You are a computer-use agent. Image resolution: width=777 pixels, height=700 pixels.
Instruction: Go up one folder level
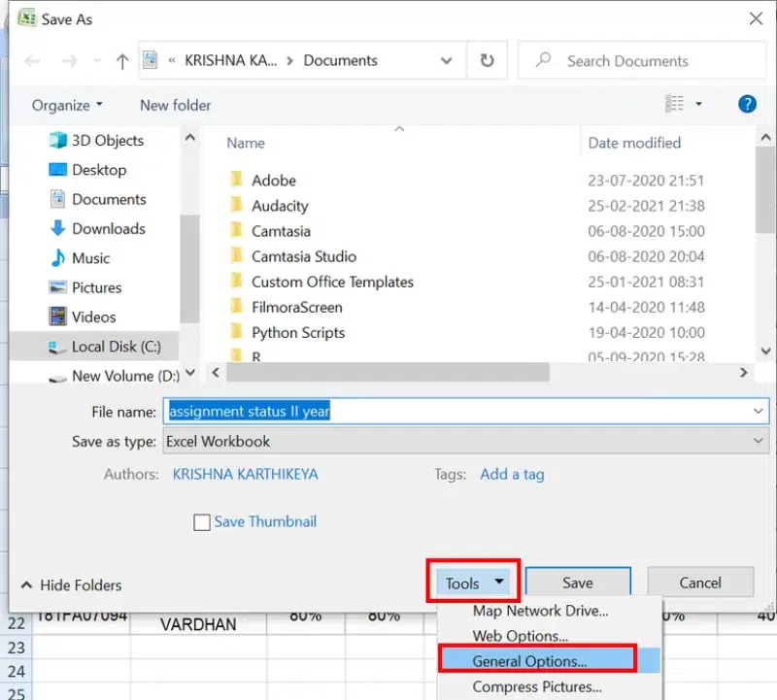pos(122,61)
